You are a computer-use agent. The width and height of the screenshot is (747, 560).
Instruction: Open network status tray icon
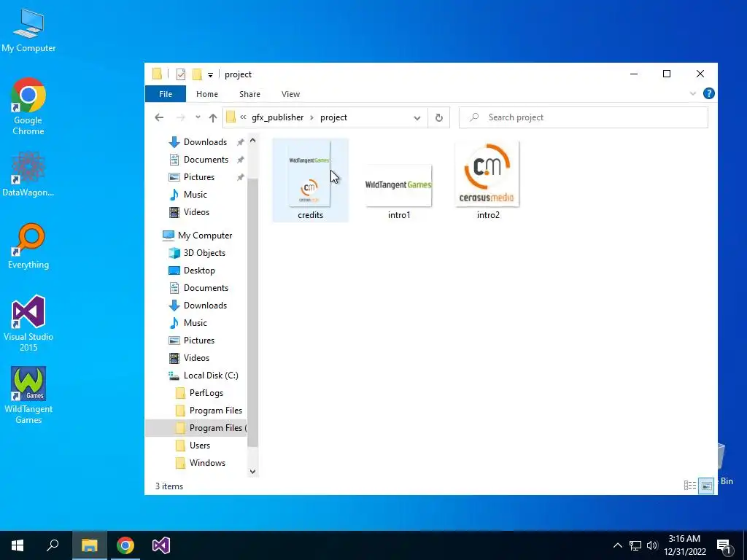[x=635, y=545]
